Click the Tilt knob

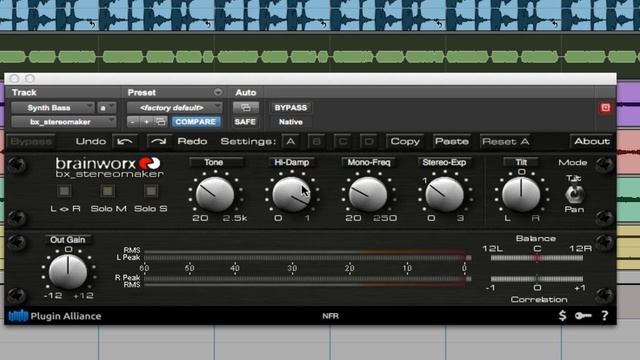521,194
